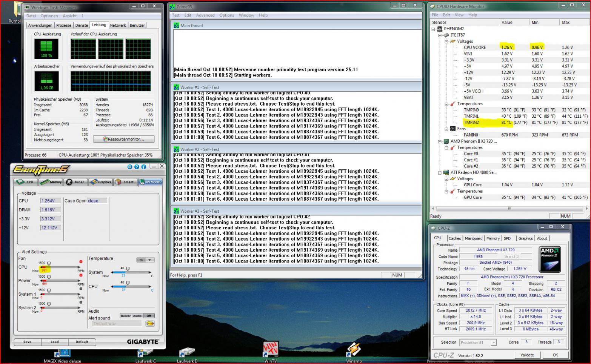
Task: Launch Winamp from the desktop shortcut
Action: point(354,350)
